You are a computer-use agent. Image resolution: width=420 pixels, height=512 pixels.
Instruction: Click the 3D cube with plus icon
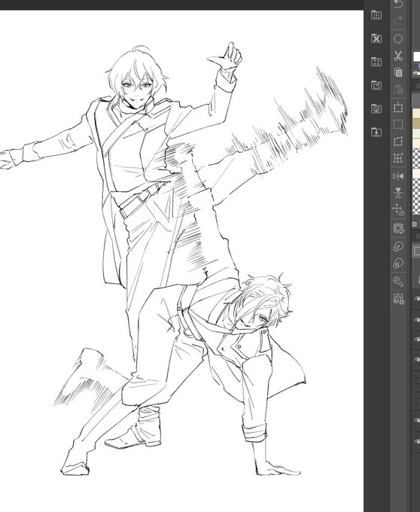click(398, 299)
